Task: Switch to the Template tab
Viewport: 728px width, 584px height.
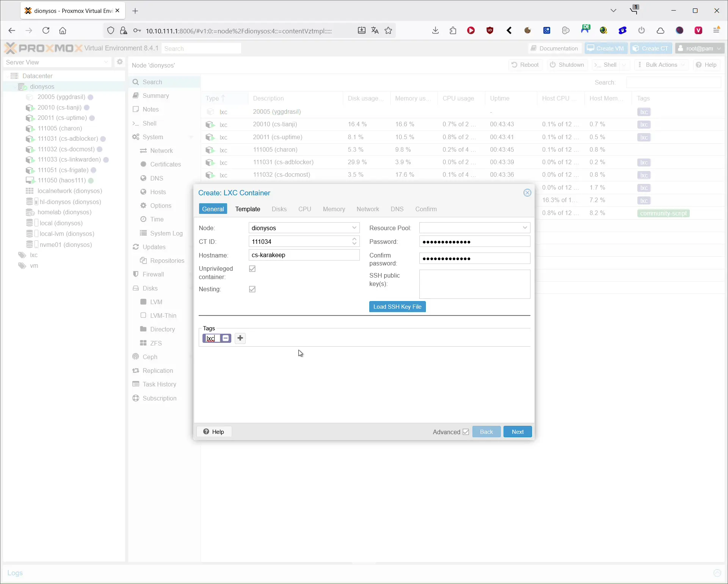Action: tap(248, 209)
